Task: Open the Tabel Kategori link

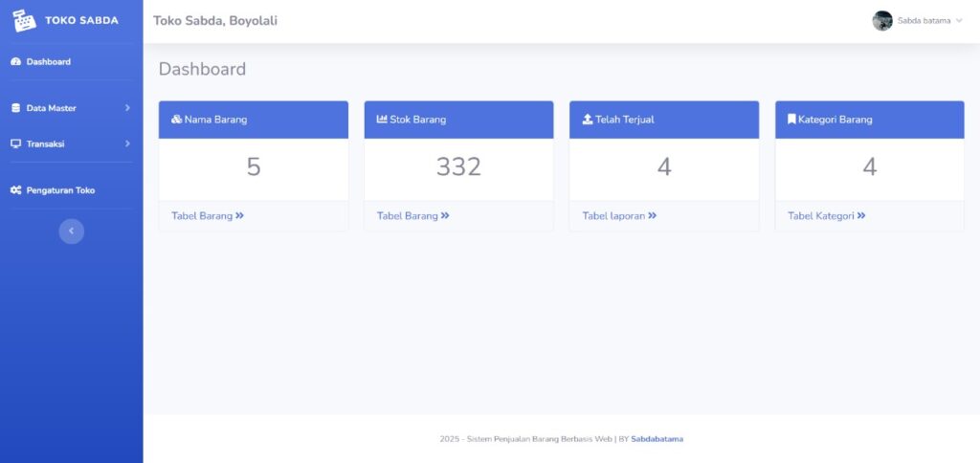Action: (x=827, y=215)
